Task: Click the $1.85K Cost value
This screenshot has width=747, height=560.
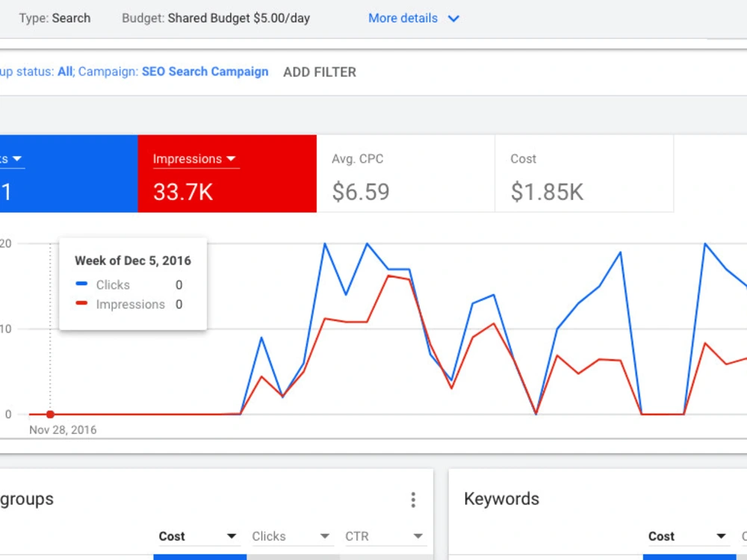Action: point(547,192)
